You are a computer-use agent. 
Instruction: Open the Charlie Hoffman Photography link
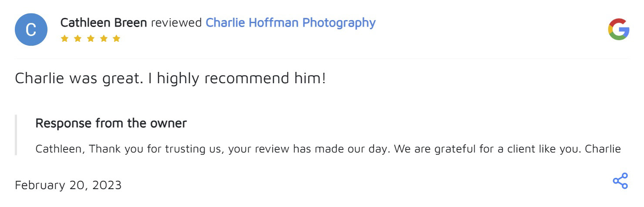[290, 23]
